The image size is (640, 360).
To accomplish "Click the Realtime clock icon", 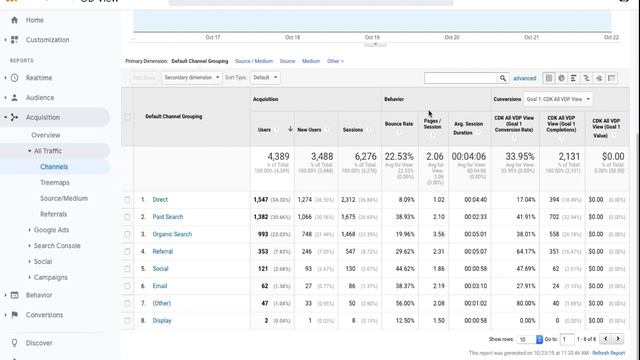I will 15,78.
